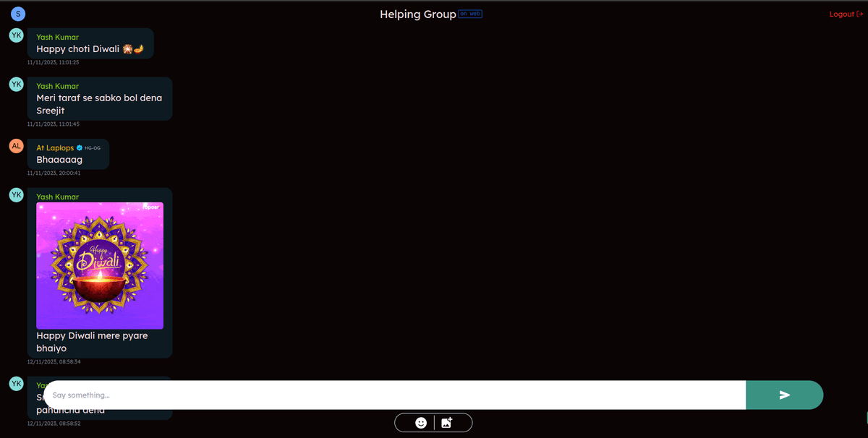868x438 pixels.
Task: Click the Helping Group title
Action: tap(418, 14)
